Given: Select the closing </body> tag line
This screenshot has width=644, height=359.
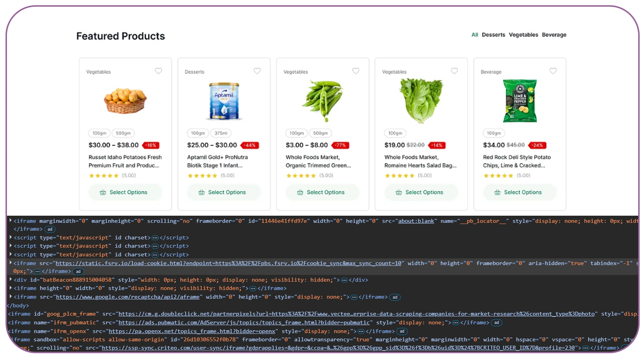Looking at the screenshot, I should tap(18, 305).
